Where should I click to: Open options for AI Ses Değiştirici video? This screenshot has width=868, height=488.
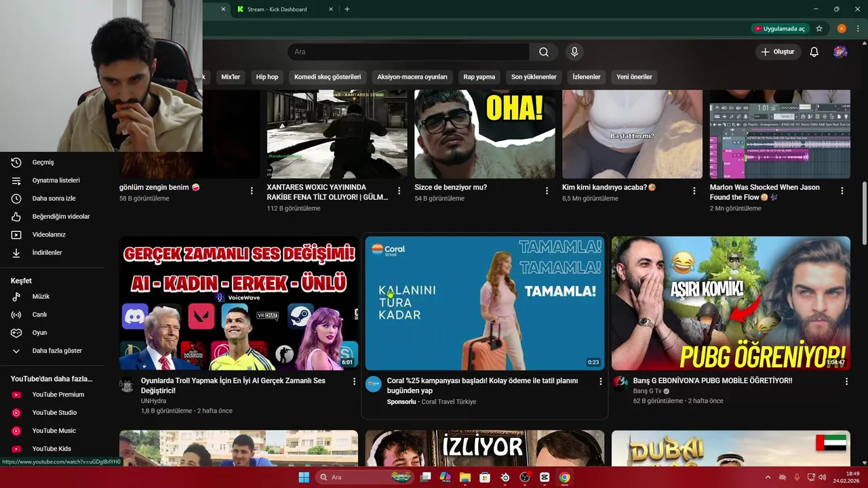point(354,382)
